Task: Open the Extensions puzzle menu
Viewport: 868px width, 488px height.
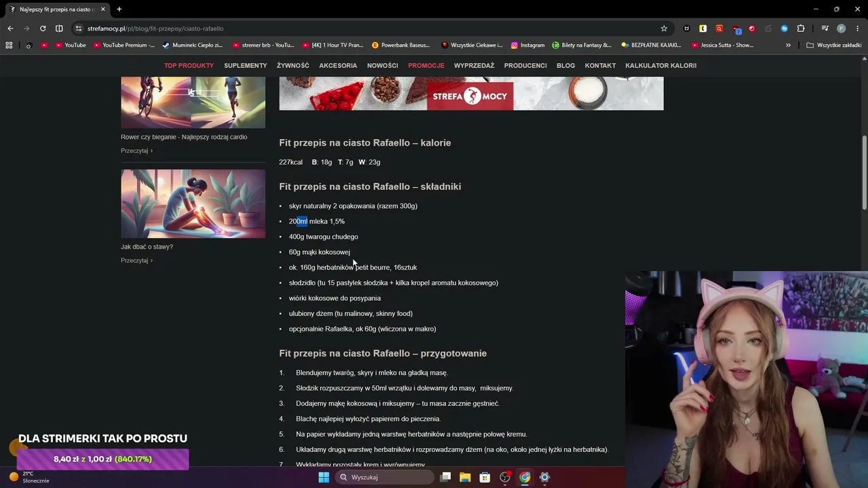Action: click(x=801, y=28)
